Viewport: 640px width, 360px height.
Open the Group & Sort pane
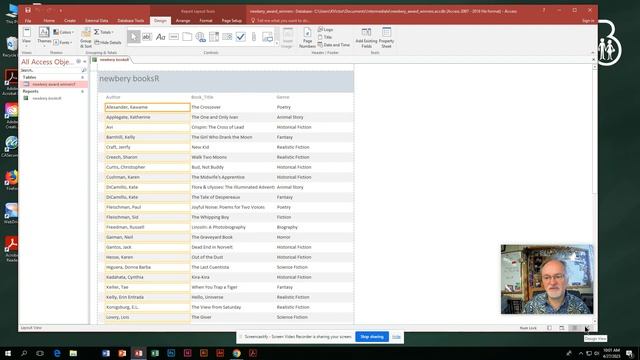[x=86, y=38]
